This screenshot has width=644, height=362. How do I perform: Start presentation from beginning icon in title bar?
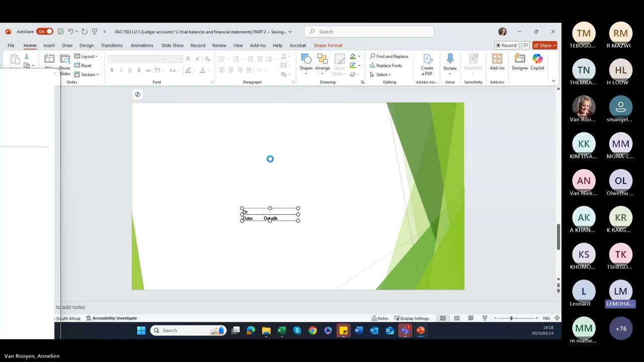(94, 32)
